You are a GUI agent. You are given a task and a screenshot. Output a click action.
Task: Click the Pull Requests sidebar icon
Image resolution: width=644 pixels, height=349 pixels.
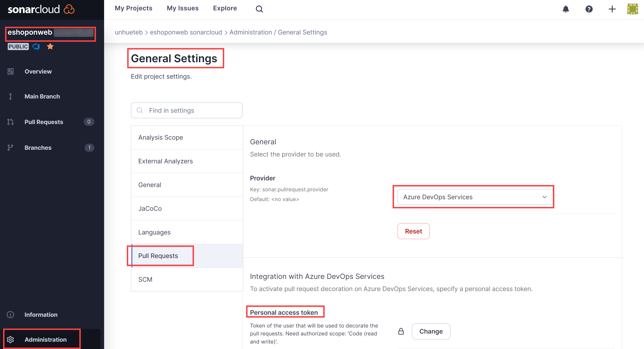11,122
